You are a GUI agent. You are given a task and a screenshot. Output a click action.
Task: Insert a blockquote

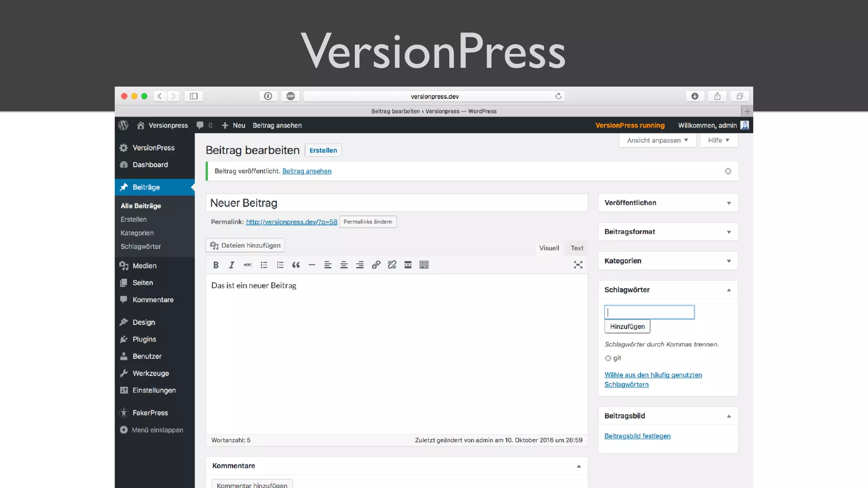tap(296, 265)
